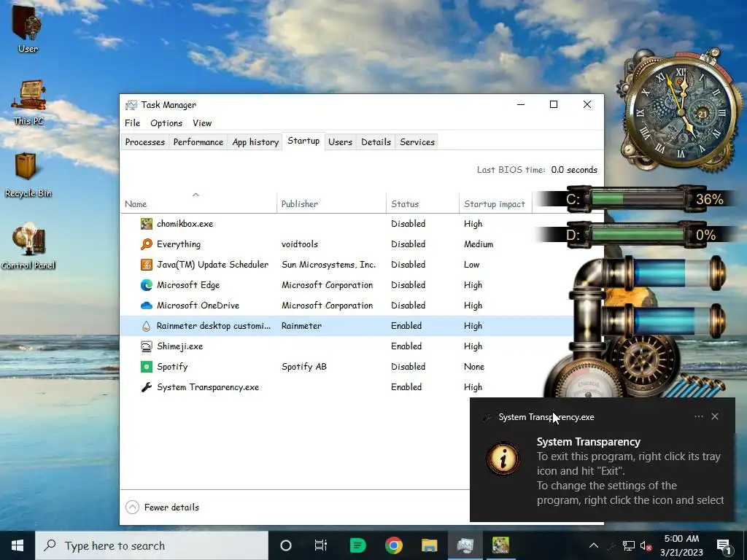Screen dimensions: 747x560
Task: Click the taskbar clock showing 5:00 AM
Action: (x=681, y=545)
